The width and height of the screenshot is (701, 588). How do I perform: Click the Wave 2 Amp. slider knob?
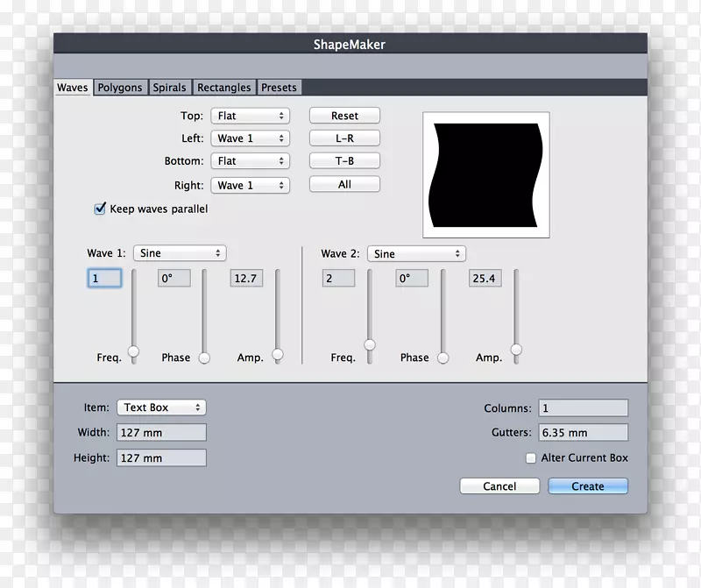[x=516, y=350]
